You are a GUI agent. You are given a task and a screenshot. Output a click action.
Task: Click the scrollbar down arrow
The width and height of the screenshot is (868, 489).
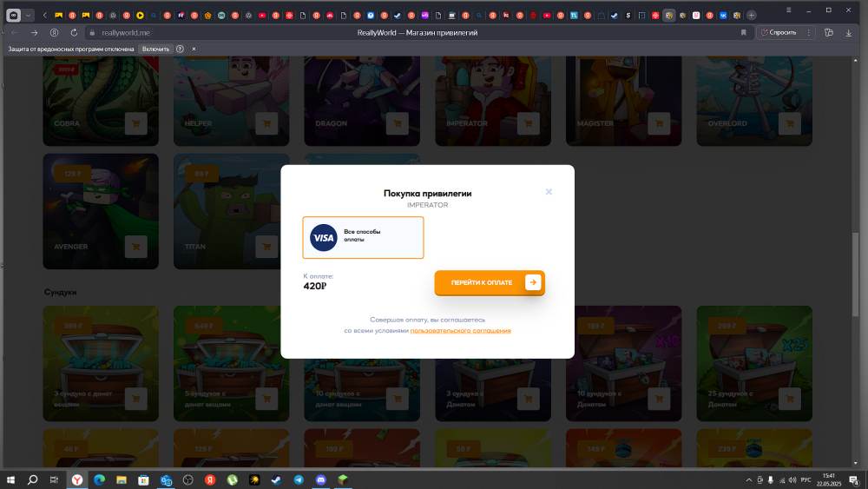click(855, 463)
